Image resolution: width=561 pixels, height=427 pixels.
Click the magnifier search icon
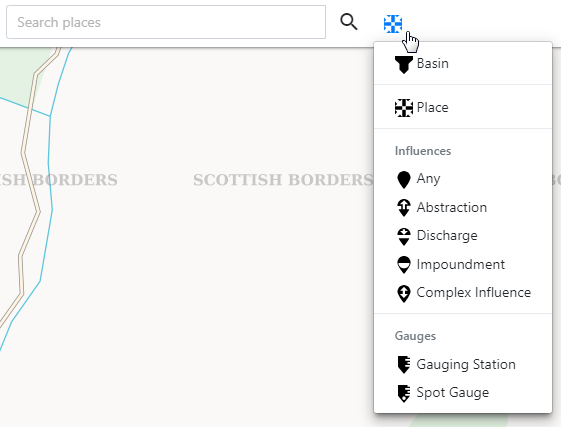348,22
